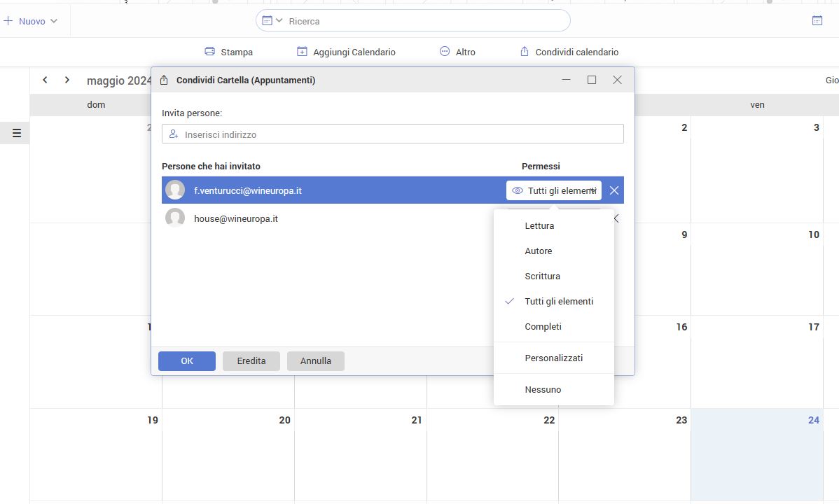Expand the Nuovo dropdown
The width and height of the screenshot is (839, 504).
pyautogui.click(x=54, y=21)
